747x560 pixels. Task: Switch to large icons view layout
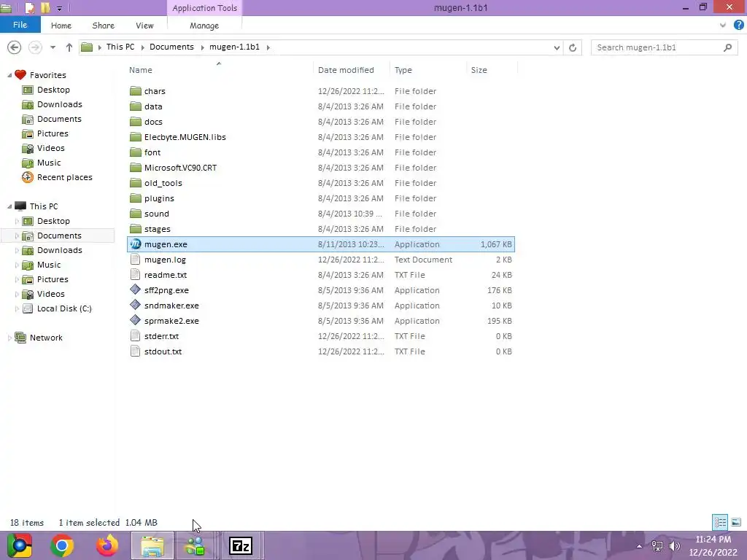[736, 522]
